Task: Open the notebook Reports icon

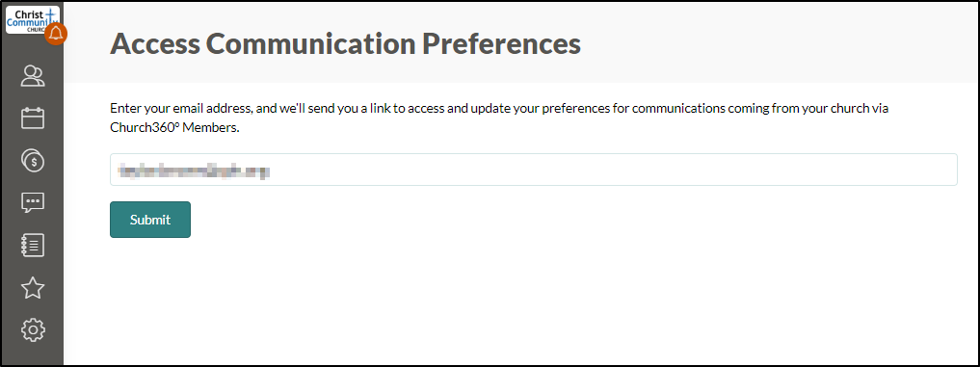Action: click(x=33, y=245)
